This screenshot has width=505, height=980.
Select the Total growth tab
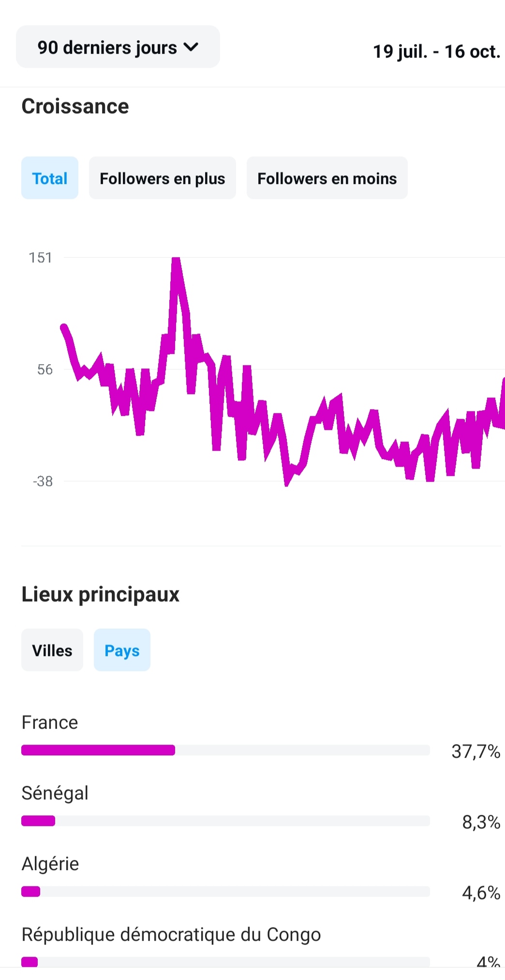(50, 178)
